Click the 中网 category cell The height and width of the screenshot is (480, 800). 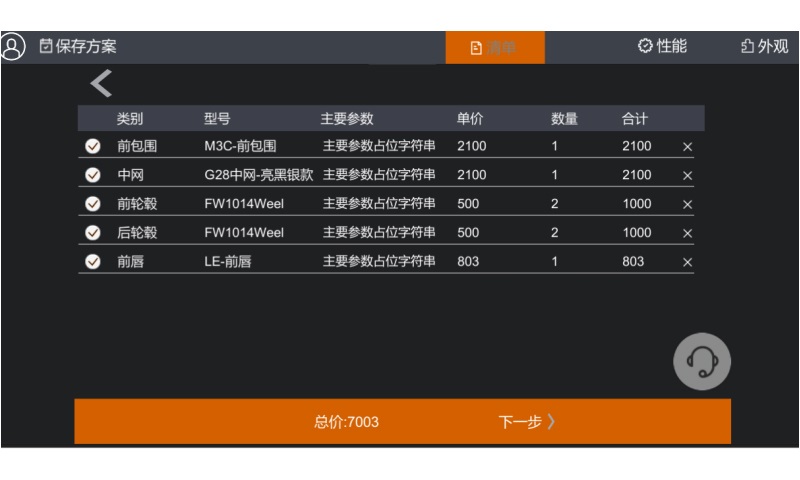click(x=130, y=175)
